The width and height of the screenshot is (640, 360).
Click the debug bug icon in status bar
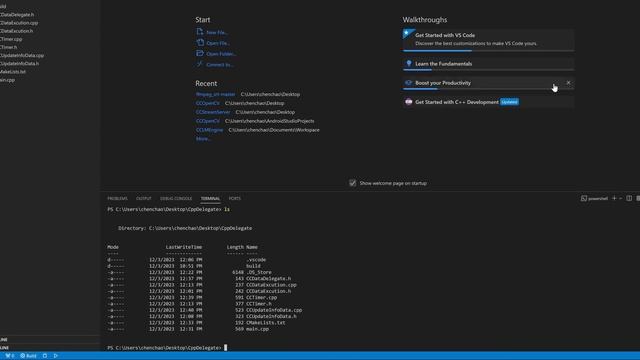pos(45,356)
